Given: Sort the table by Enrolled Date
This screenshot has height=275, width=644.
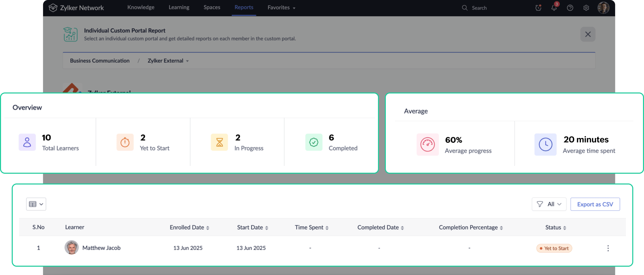Looking at the screenshot, I should pyautogui.click(x=208, y=228).
